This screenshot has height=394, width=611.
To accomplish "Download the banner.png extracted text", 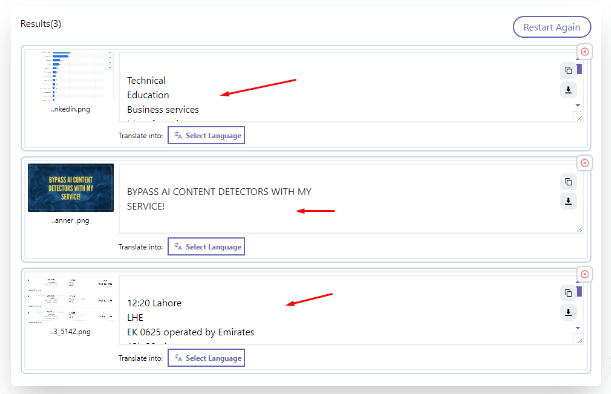I will click(568, 201).
